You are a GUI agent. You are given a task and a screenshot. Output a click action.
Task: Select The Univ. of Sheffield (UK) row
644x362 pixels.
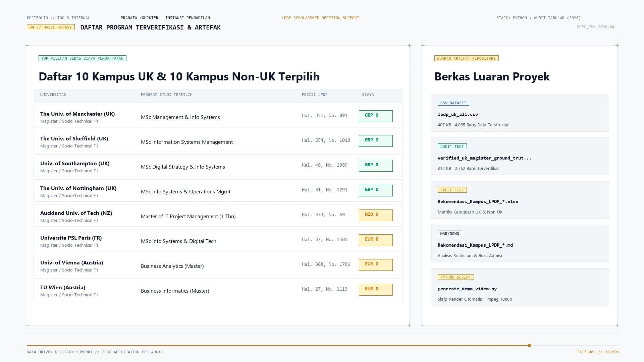pos(218,141)
